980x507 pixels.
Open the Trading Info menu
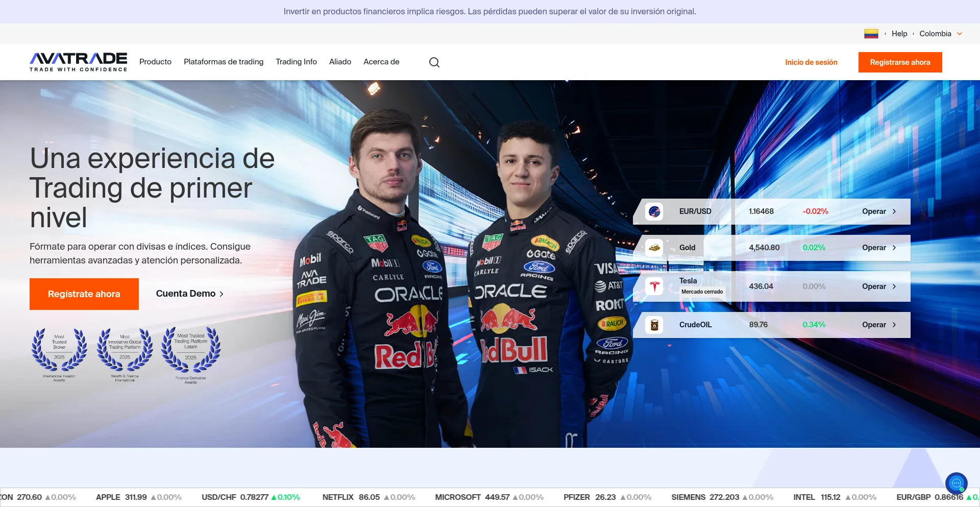pyautogui.click(x=296, y=62)
